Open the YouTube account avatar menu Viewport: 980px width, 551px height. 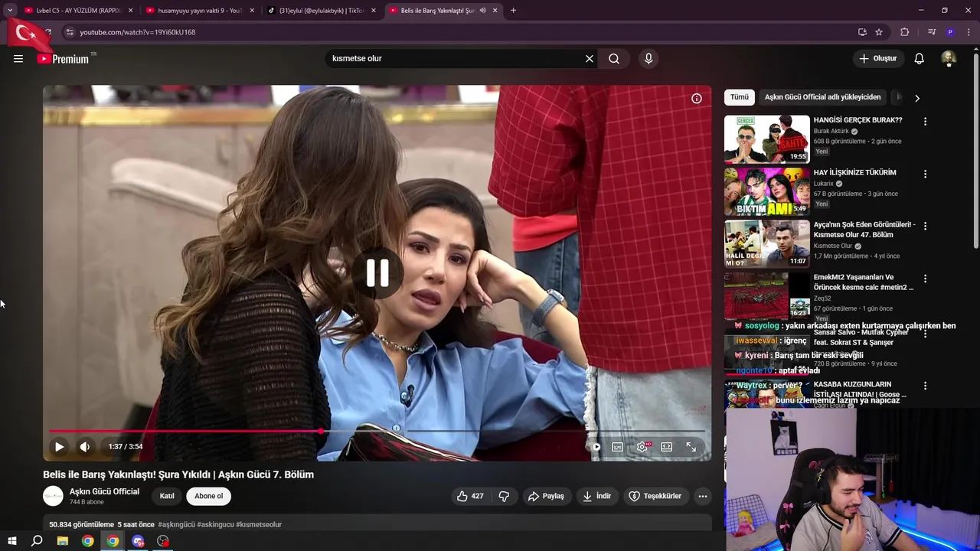point(949,58)
